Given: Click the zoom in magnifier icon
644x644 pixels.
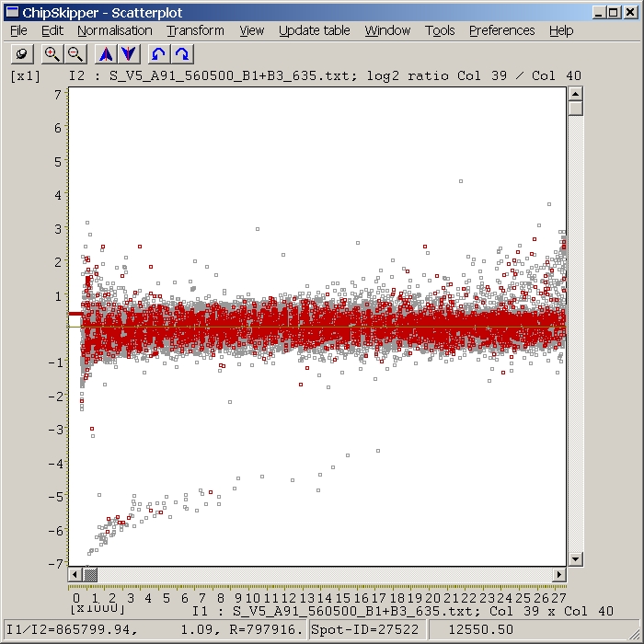Looking at the screenshot, I should 52,54.
